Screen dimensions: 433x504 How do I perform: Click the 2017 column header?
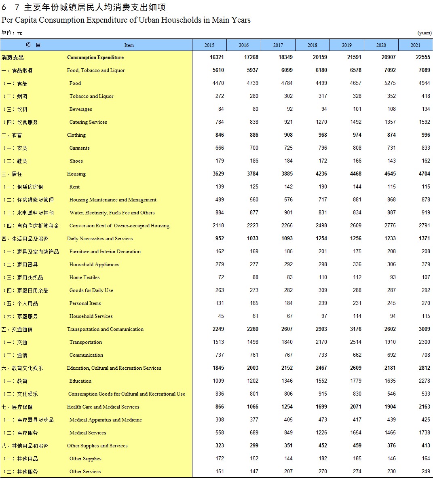pos(278,45)
